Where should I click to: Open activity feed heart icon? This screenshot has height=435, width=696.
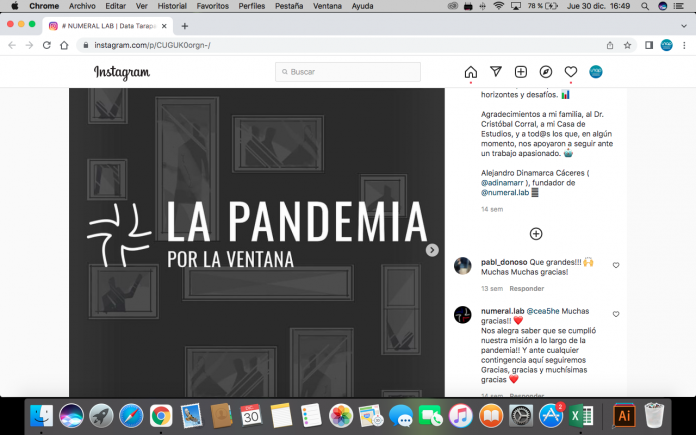point(571,71)
